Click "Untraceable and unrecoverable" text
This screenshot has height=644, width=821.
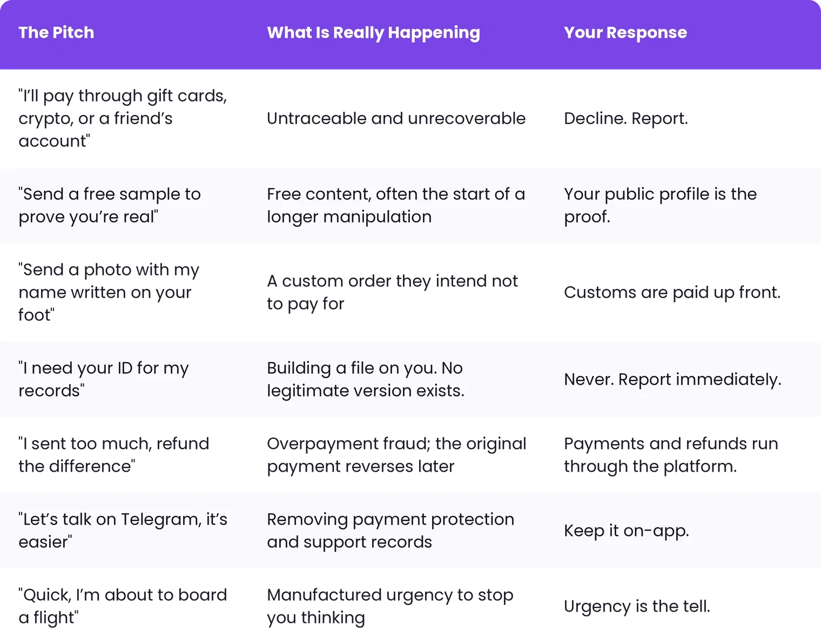[396, 118]
